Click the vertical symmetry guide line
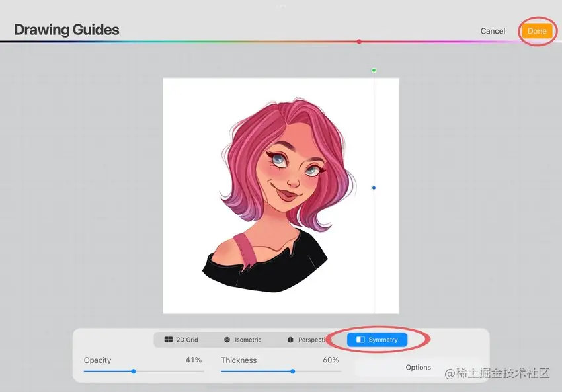Viewport: 562px width, 392px height. tap(374, 264)
